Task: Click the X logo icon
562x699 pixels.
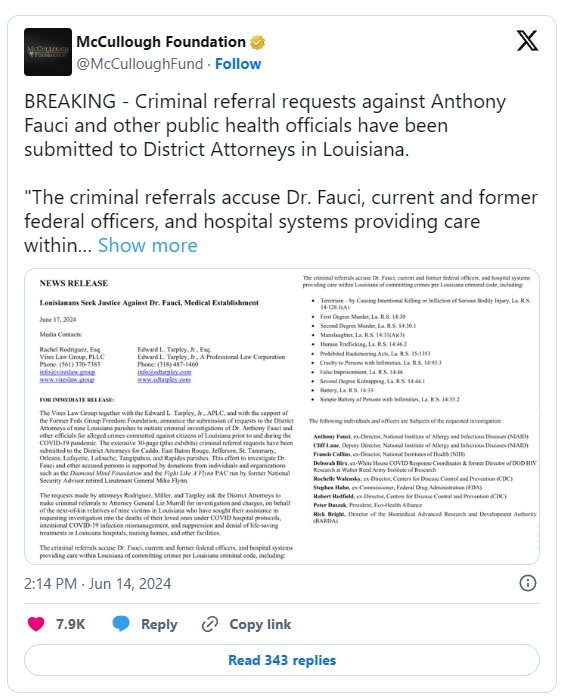Action: click(x=528, y=41)
